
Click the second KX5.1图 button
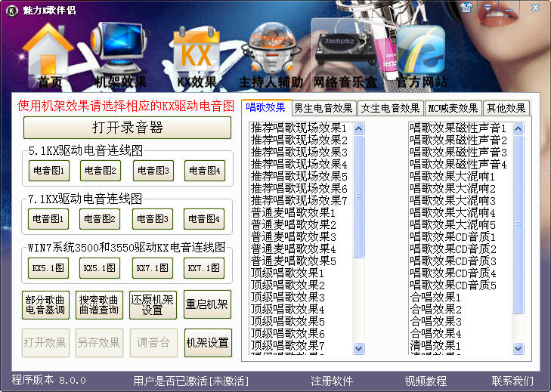(x=100, y=268)
